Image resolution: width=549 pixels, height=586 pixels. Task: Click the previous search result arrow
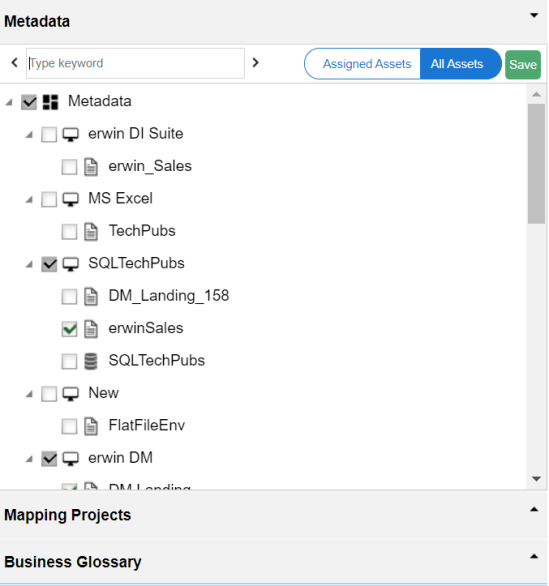click(x=15, y=62)
